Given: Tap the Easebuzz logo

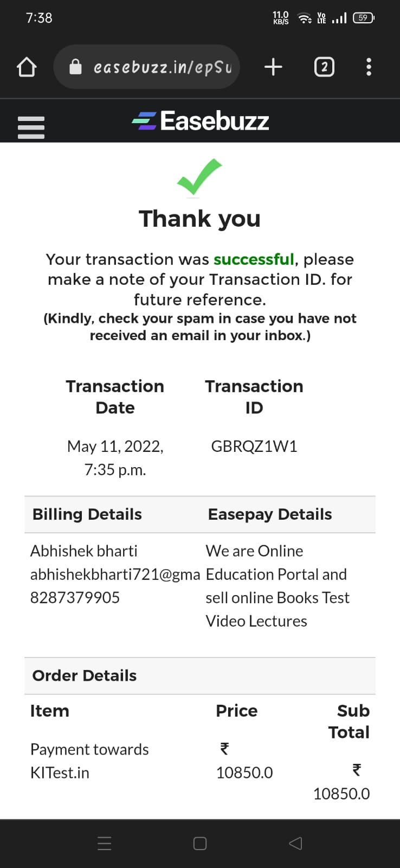Looking at the screenshot, I should (x=201, y=121).
